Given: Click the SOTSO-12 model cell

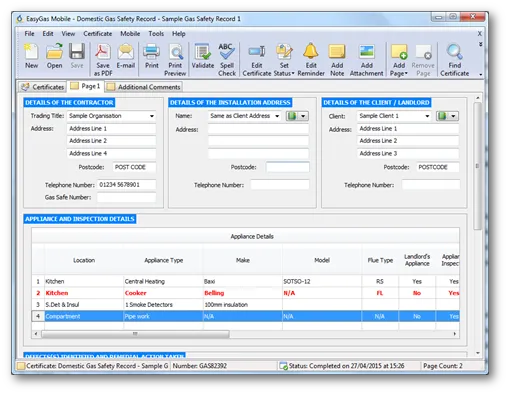Looking at the screenshot, I should coord(322,281).
